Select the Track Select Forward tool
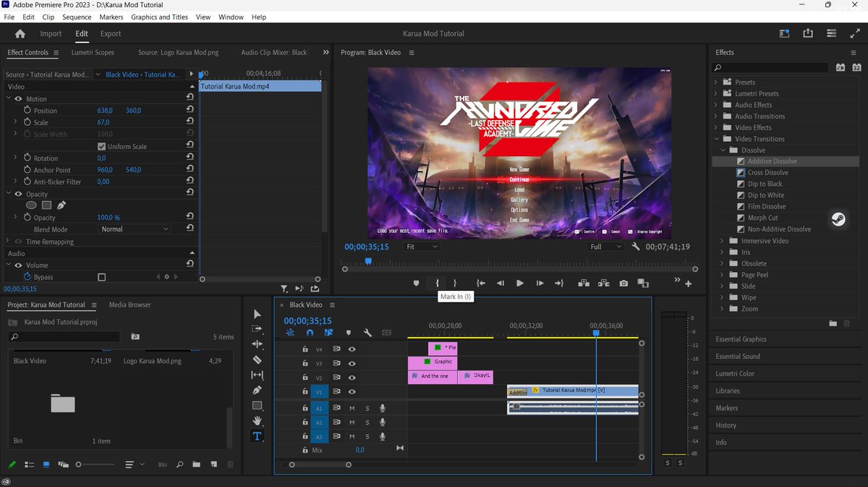The width and height of the screenshot is (868, 487). click(x=257, y=329)
